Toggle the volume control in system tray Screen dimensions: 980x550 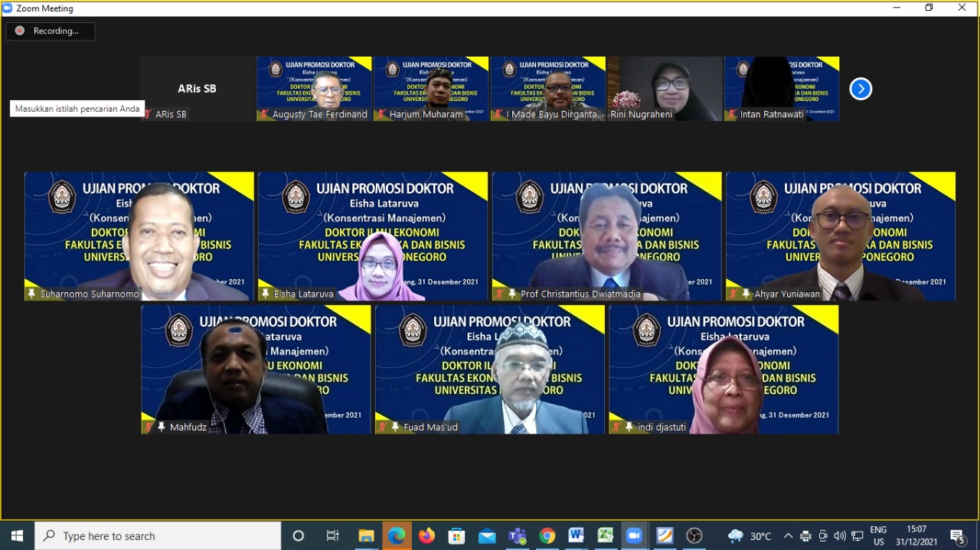tap(840, 535)
